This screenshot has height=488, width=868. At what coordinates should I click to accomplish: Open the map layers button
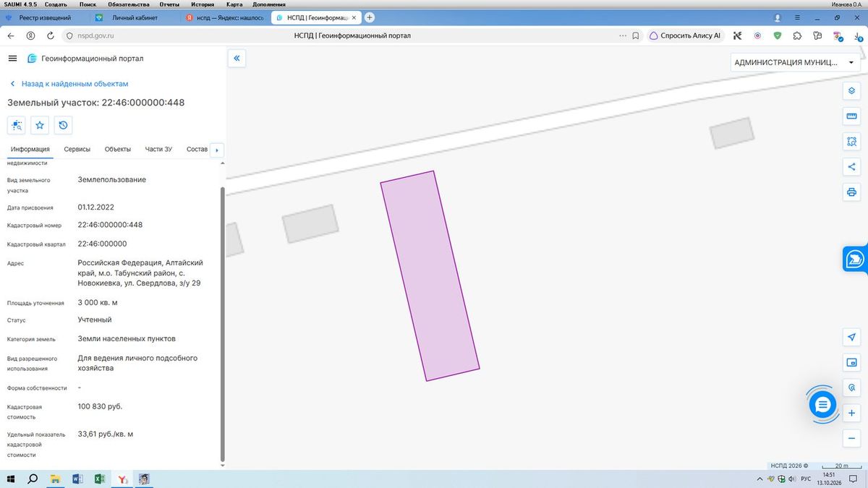click(x=851, y=90)
